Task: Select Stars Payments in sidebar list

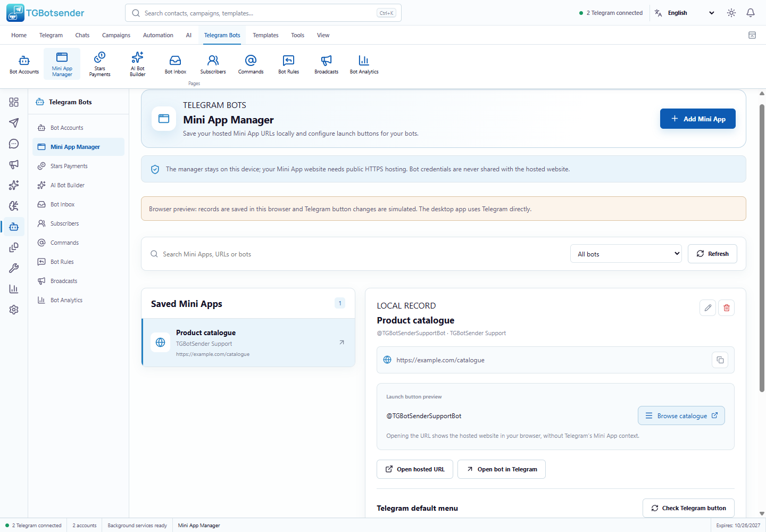Action: (x=78, y=166)
